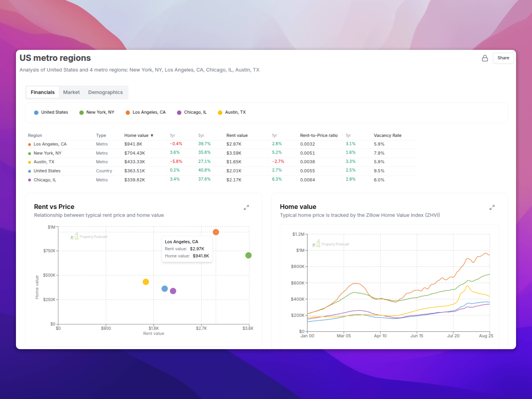
Task: Switch to the Market tab
Action: 71,92
